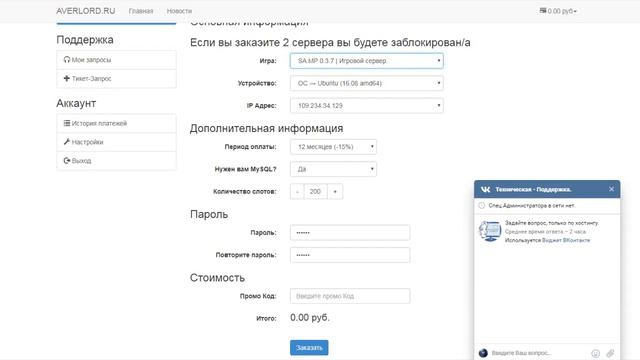Decrease slot count with minus button
Image resolution: width=640 pixels, height=360 pixels.
click(x=297, y=191)
